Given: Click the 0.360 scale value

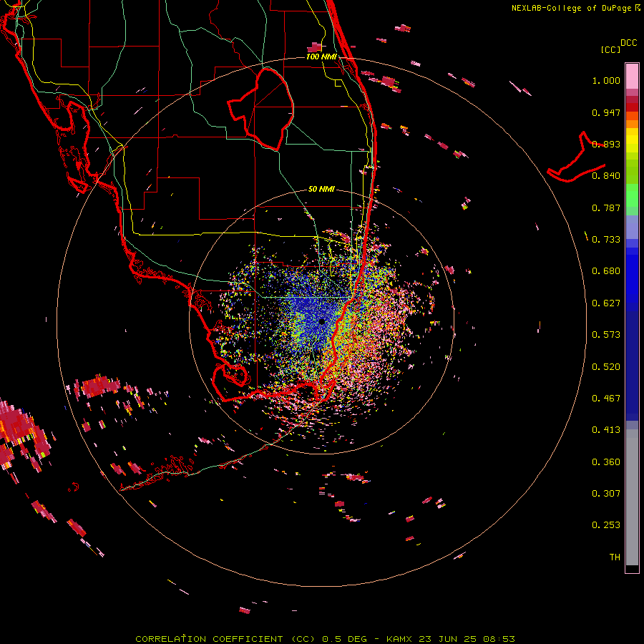Looking at the screenshot, I should pos(606,462).
